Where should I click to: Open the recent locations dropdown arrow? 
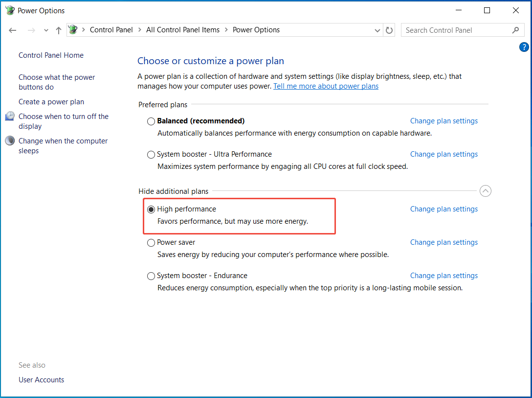coord(46,30)
